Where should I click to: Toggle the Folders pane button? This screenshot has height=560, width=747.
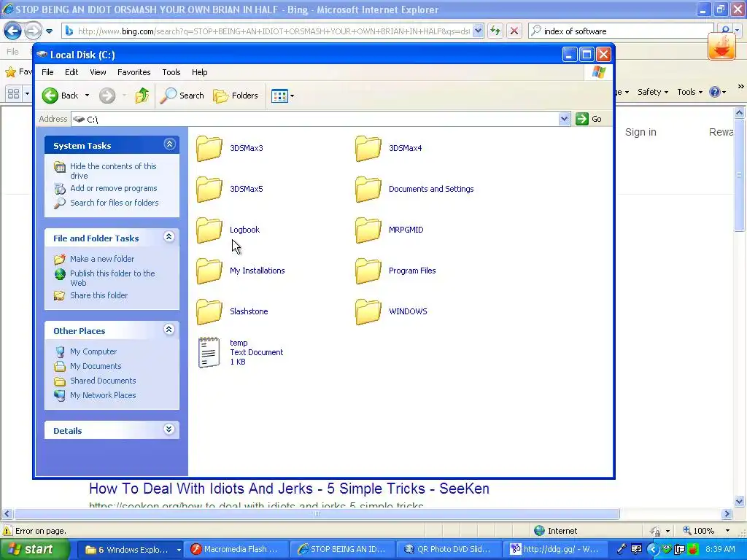(x=236, y=96)
